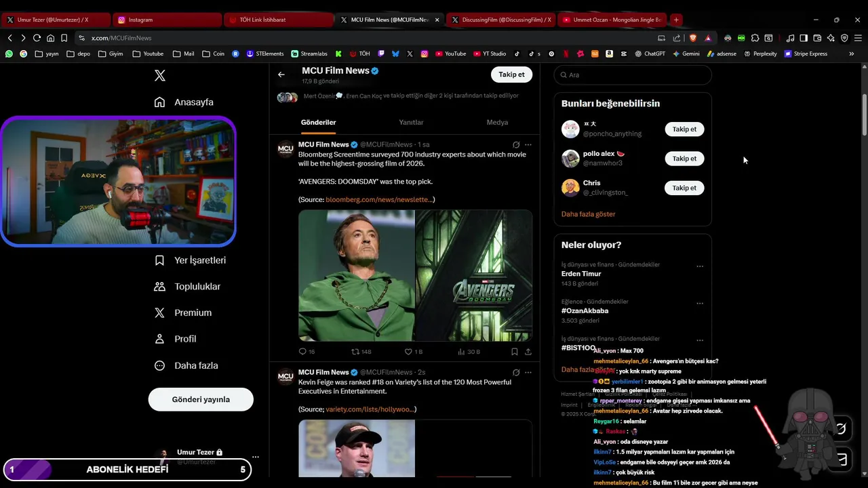Image resolution: width=868 pixels, height=488 pixels.
Task: Open options for #BIST100 trend
Action: (x=700, y=340)
